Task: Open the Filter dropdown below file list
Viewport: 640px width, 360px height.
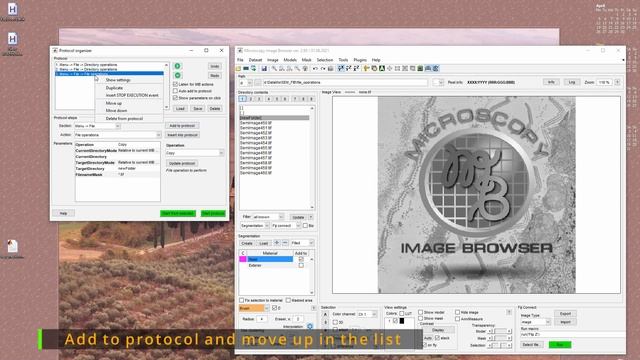Action: click(268, 217)
